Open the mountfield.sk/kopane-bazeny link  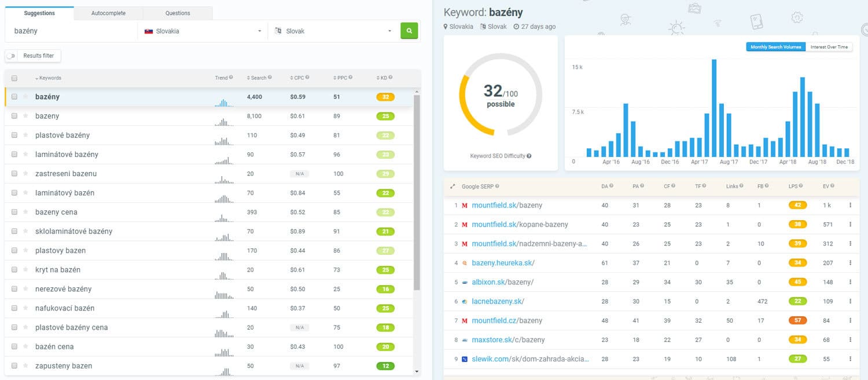[x=520, y=224]
